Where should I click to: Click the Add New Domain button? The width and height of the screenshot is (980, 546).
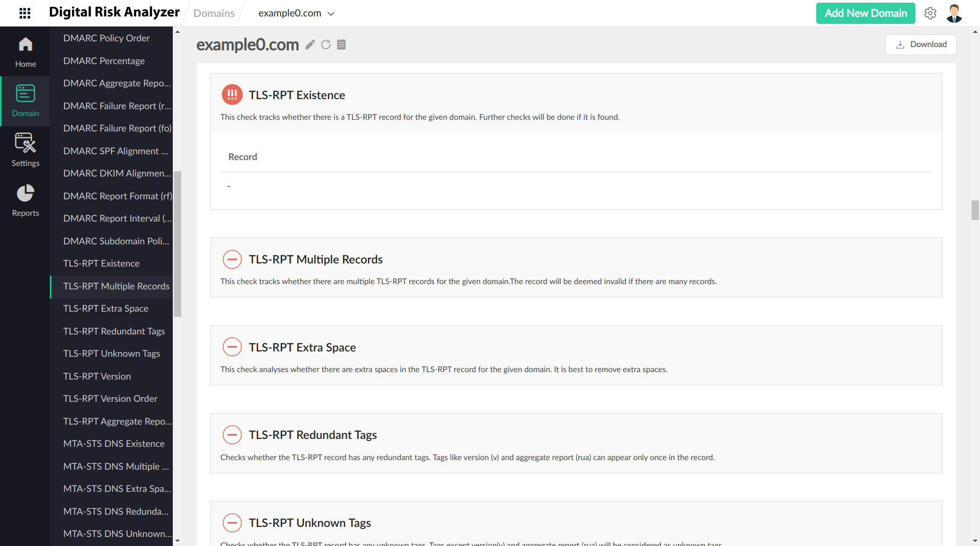865,13
